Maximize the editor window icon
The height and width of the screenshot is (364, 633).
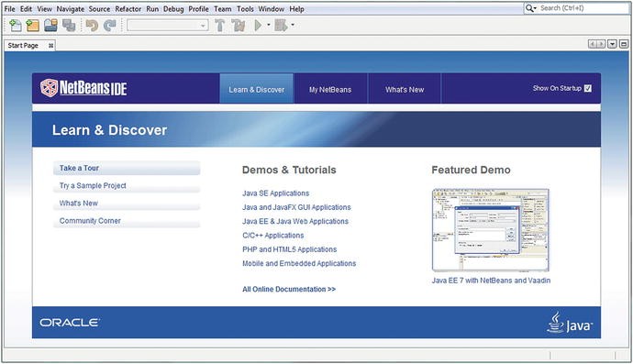[x=624, y=44]
